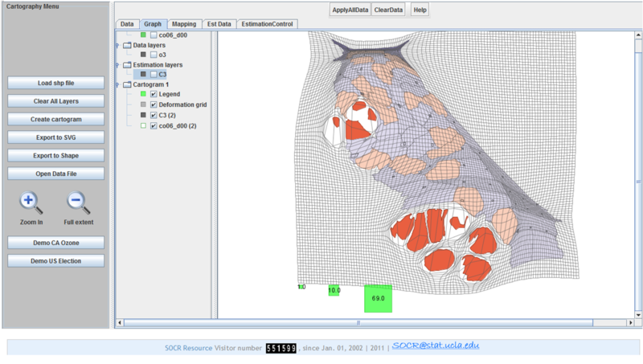Screen dimensions: 643x364
Task: Uncheck the Deformation grid checkbox
Action: click(x=154, y=104)
